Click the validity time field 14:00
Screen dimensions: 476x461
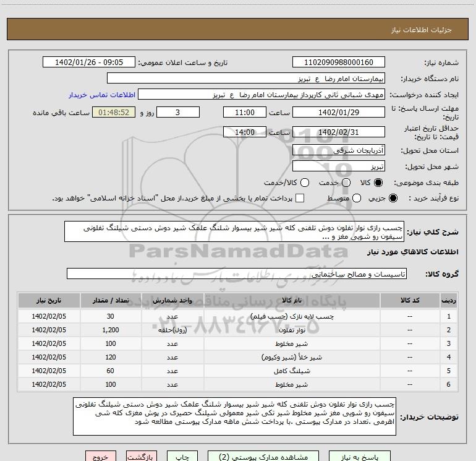[x=245, y=132]
